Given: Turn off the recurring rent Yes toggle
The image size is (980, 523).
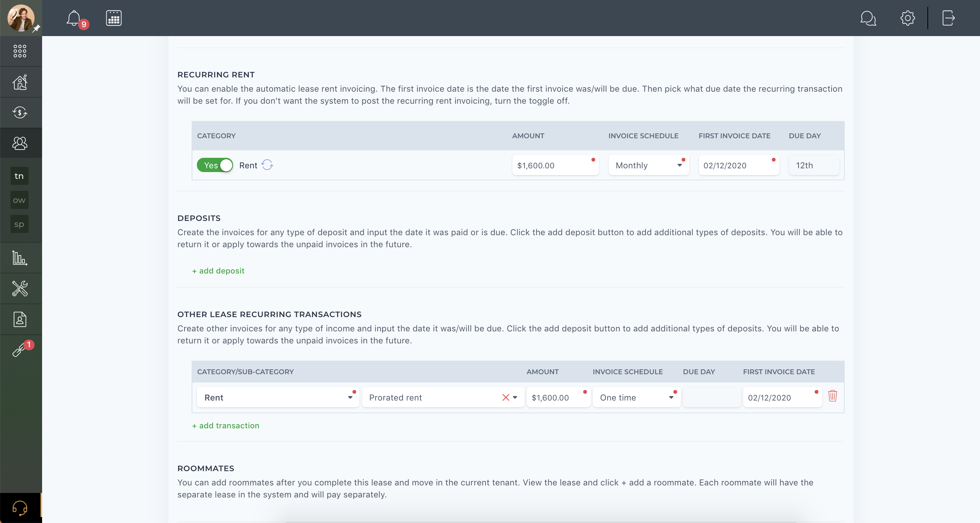Looking at the screenshot, I should (215, 165).
